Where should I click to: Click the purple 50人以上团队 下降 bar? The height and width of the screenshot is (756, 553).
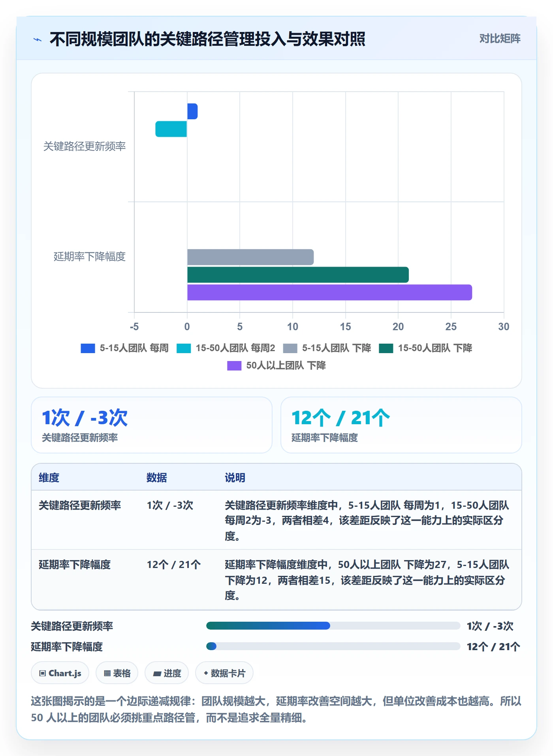[329, 292]
